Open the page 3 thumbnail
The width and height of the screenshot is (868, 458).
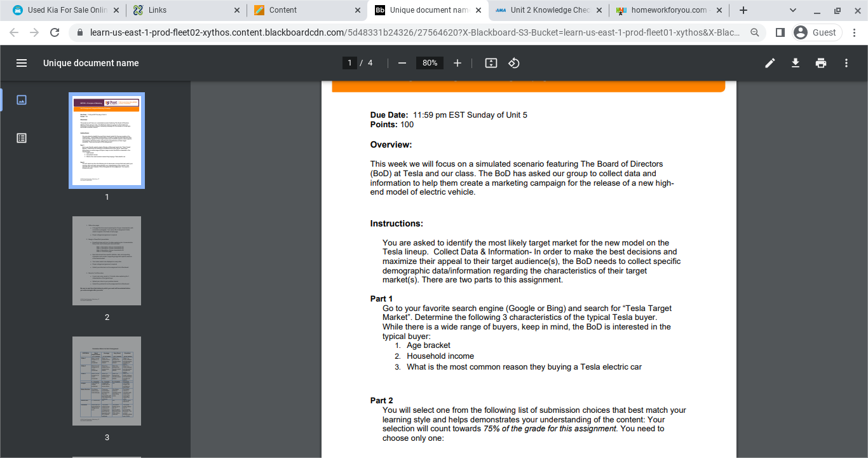coord(107,381)
